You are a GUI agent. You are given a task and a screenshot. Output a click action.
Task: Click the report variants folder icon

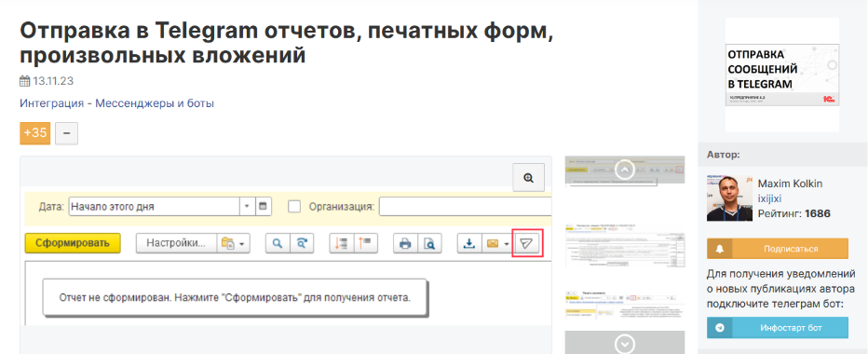(228, 243)
